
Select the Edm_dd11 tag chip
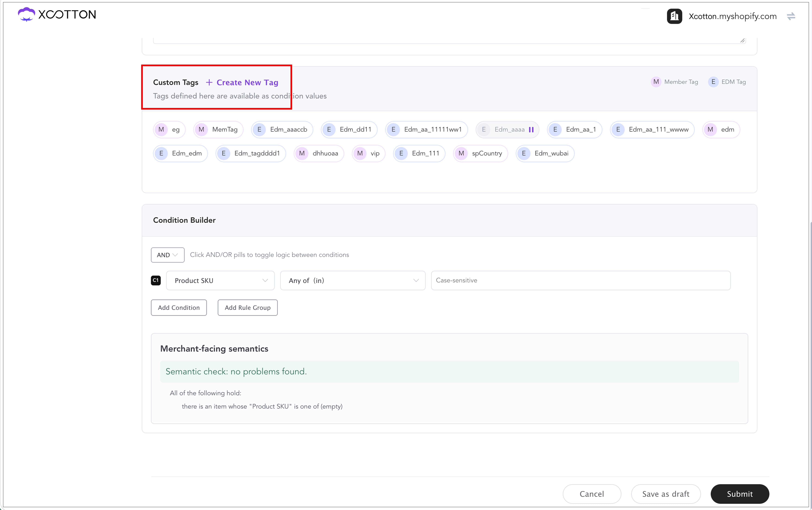tap(349, 129)
